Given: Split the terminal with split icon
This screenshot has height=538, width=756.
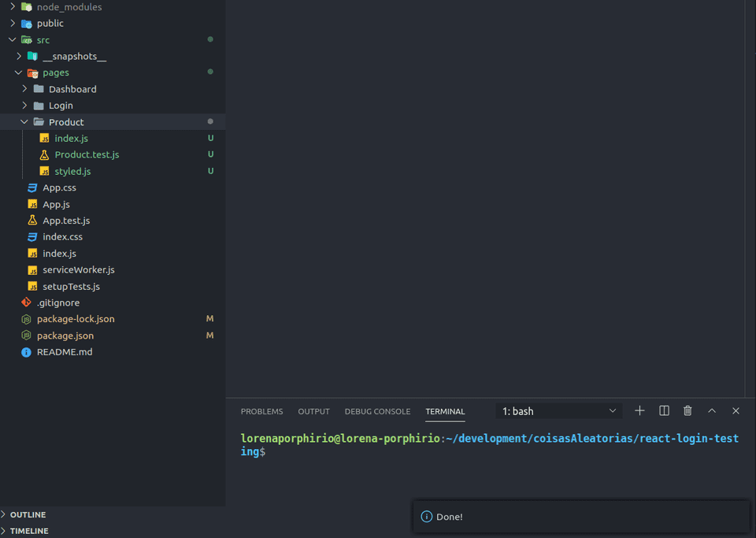Looking at the screenshot, I should tap(664, 411).
